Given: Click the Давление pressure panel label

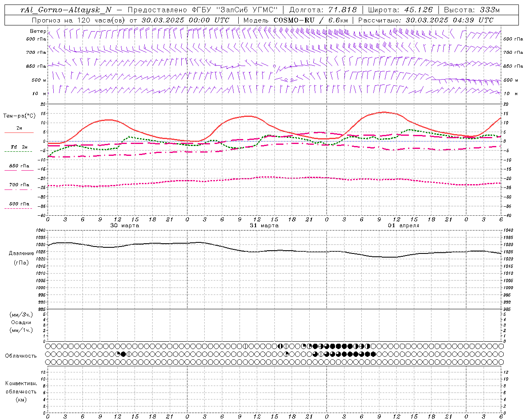Looking at the screenshot, I should (21, 253).
